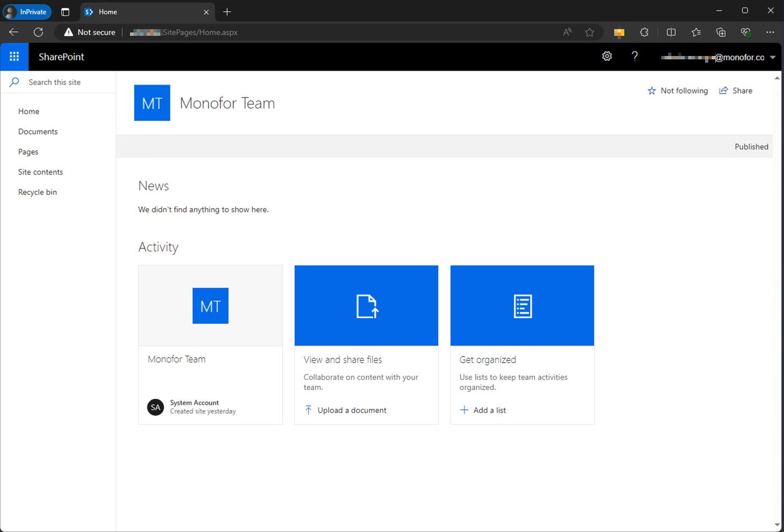Viewport: 784px width, 532px height.
Task: Open browser Extensions puzzle icon
Action: 644,32
